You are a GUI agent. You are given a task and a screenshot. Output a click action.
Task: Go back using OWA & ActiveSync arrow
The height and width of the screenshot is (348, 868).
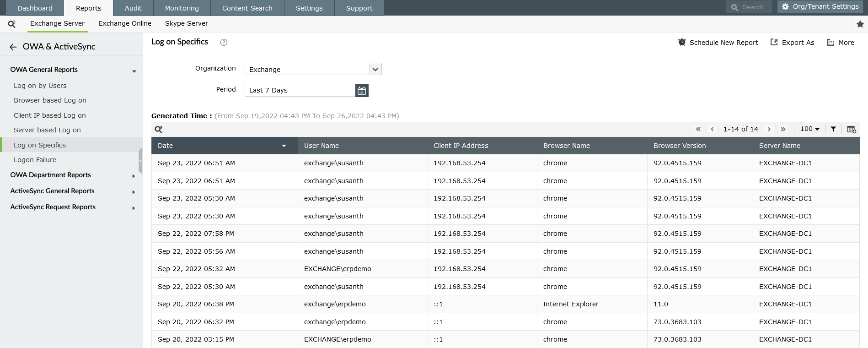click(x=13, y=47)
